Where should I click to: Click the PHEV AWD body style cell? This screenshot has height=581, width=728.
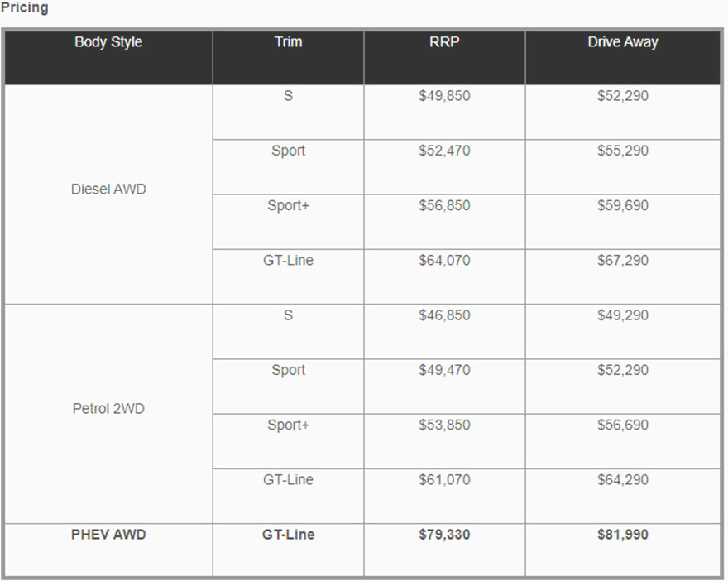(108, 535)
